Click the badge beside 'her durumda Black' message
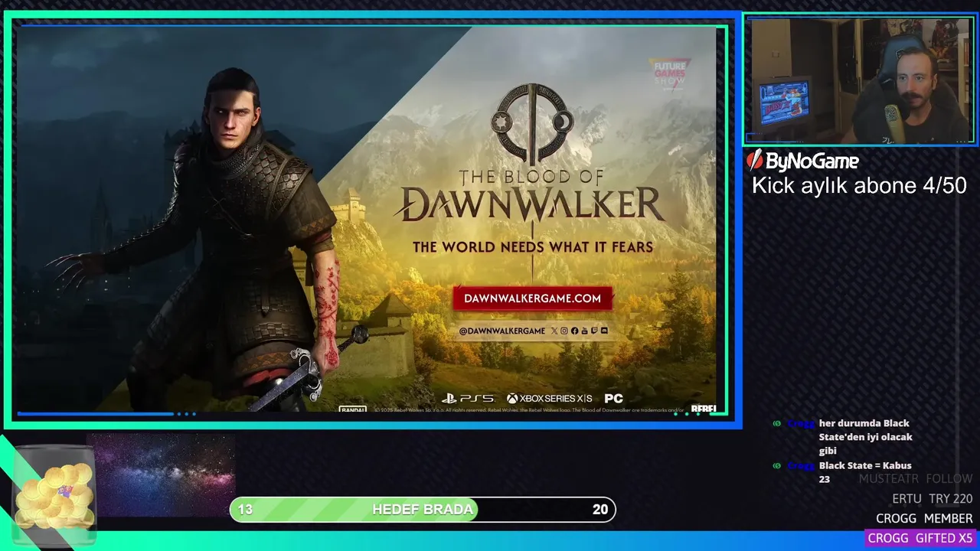The height and width of the screenshot is (551, 980). pos(777,423)
